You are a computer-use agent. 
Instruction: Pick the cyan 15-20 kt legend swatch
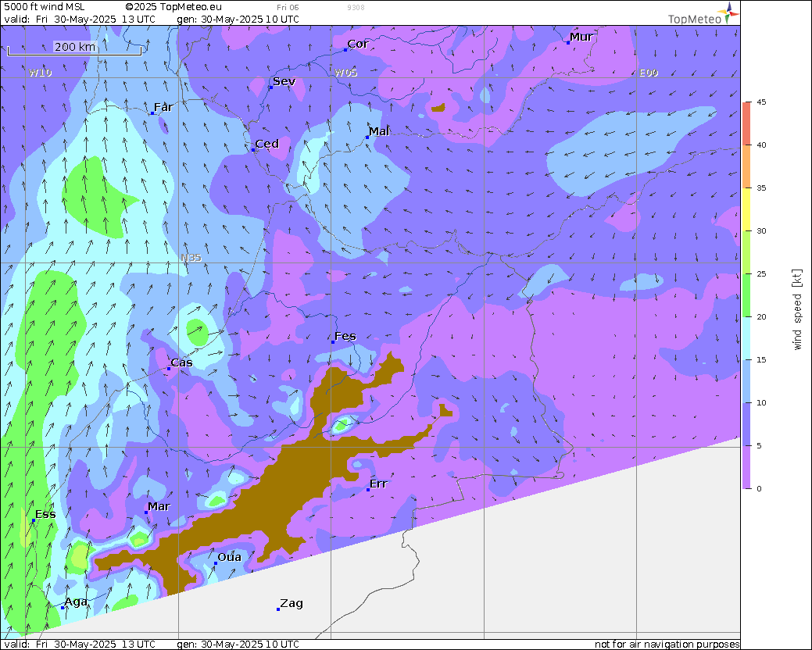(x=746, y=338)
